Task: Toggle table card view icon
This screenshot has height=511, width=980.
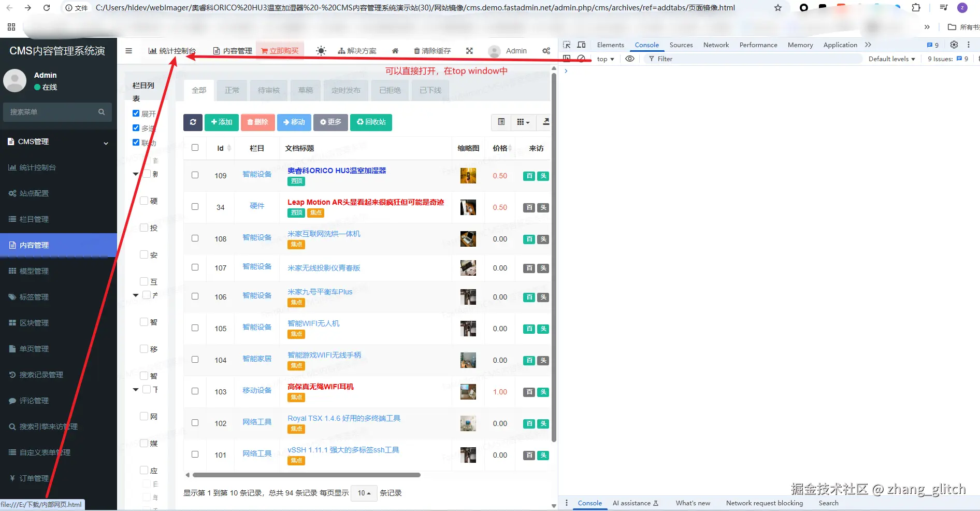Action: pyautogui.click(x=501, y=122)
